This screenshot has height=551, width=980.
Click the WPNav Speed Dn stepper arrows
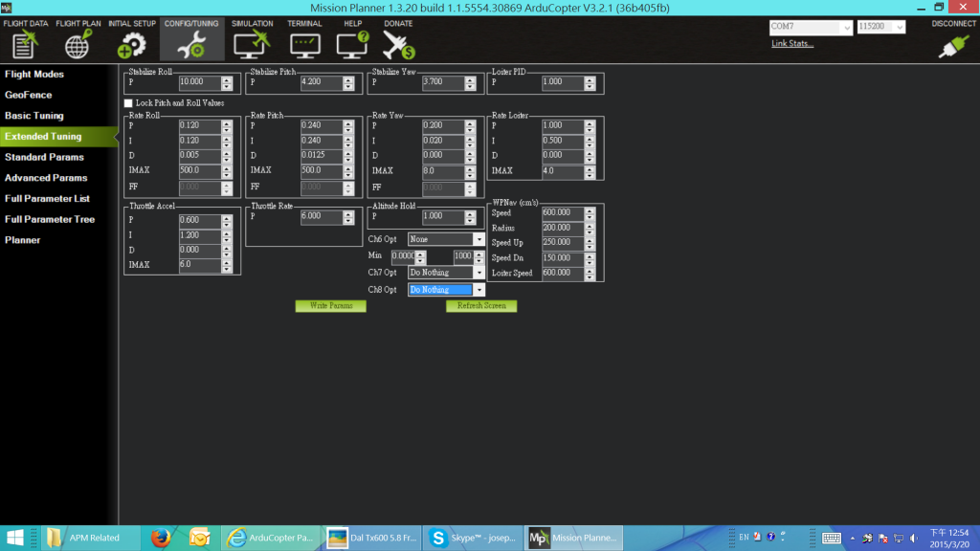(590, 258)
